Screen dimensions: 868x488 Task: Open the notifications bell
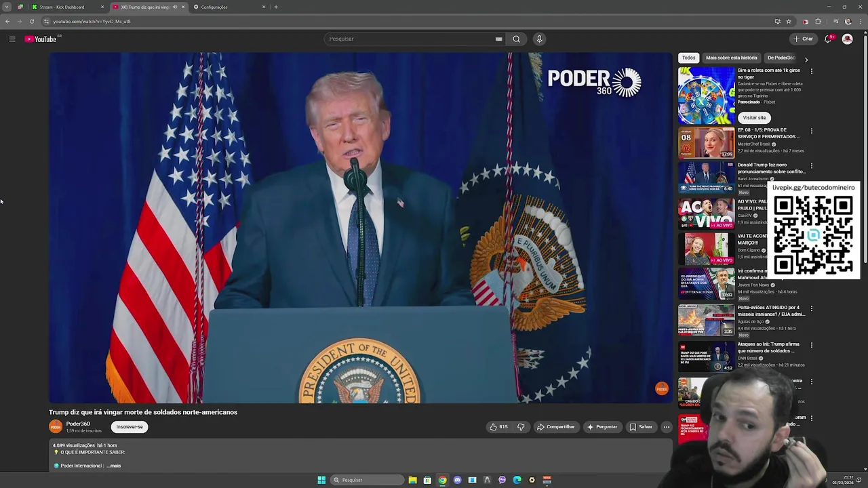[827, 39]
